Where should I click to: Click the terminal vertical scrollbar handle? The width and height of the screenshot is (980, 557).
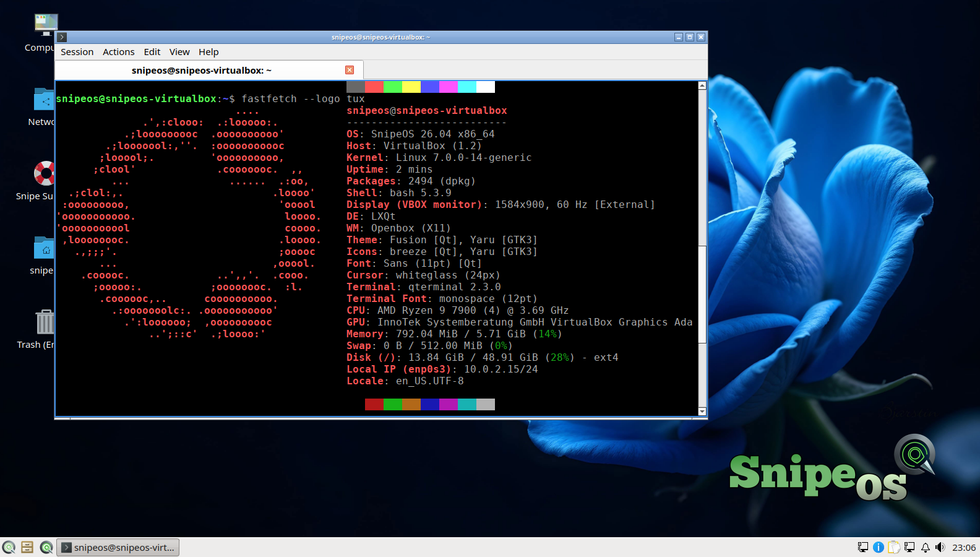click(702, 294)
